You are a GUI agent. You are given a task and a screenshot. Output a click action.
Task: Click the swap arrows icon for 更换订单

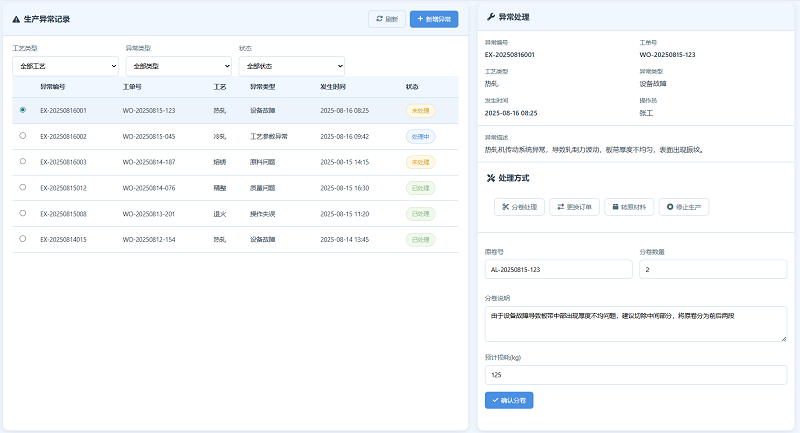pyautogui.click(x=561, y=207)
